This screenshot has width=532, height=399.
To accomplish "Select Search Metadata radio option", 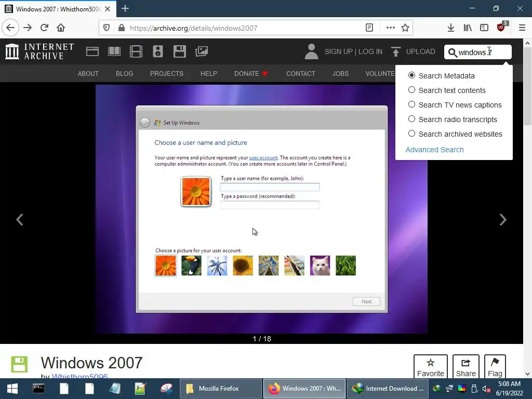I will [x=411, y=75].
